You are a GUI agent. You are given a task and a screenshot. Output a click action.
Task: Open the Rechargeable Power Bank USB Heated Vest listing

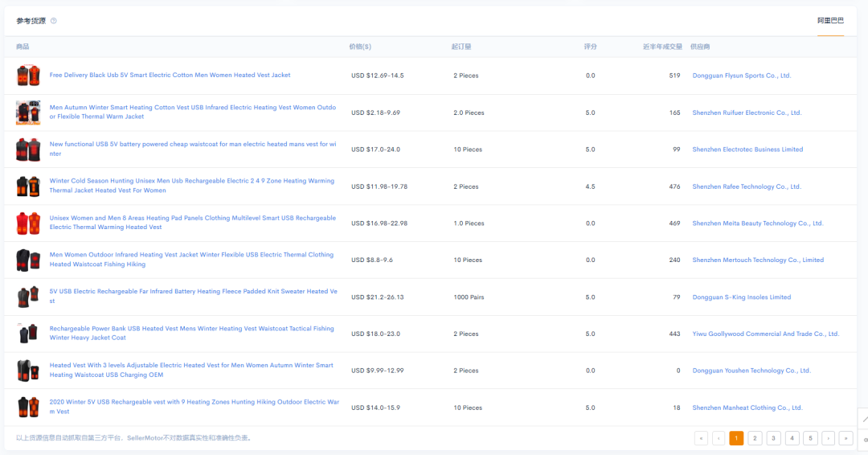tap(191, 334)
